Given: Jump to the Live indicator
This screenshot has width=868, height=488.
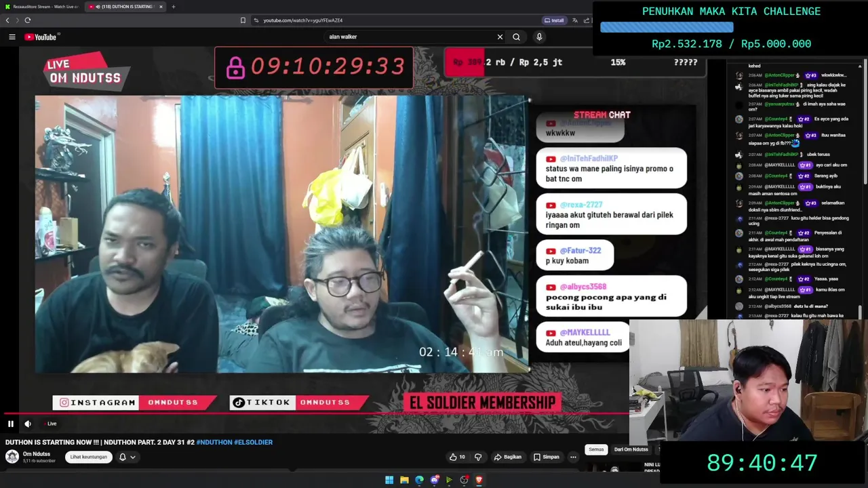Looking at the screenshot, I should [52, 424].
